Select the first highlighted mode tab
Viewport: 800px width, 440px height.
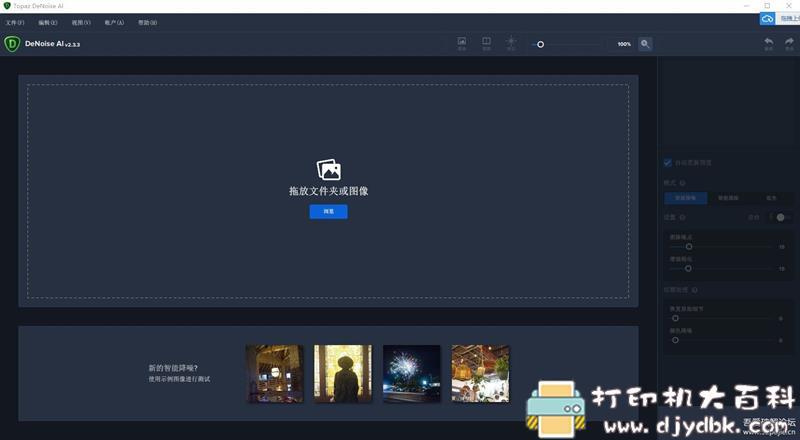click(x=686, y=198)
